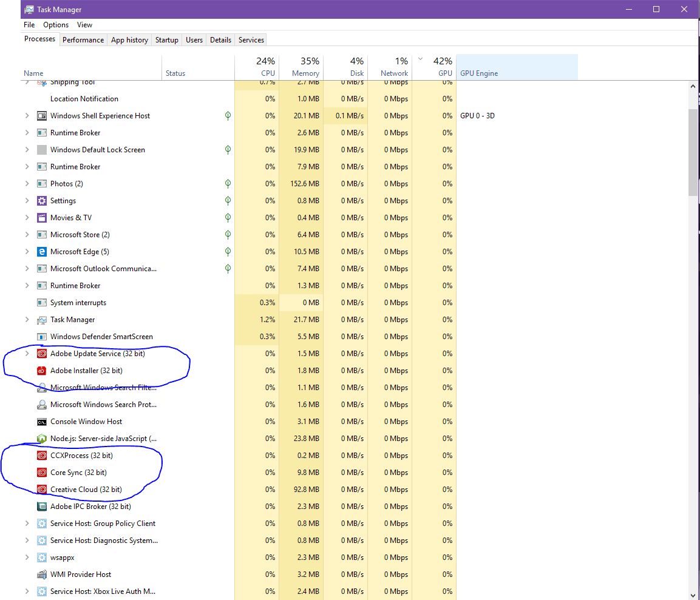Open the View menu
Screen dimensions: 700x600
click(84, 25)
